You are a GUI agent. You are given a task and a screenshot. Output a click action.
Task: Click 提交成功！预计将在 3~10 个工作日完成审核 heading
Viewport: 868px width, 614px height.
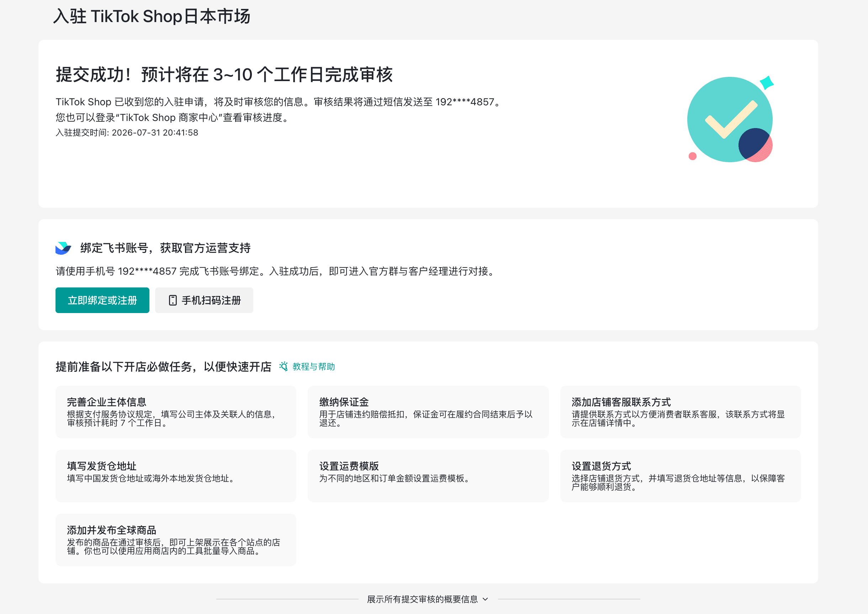pos(224,74)
